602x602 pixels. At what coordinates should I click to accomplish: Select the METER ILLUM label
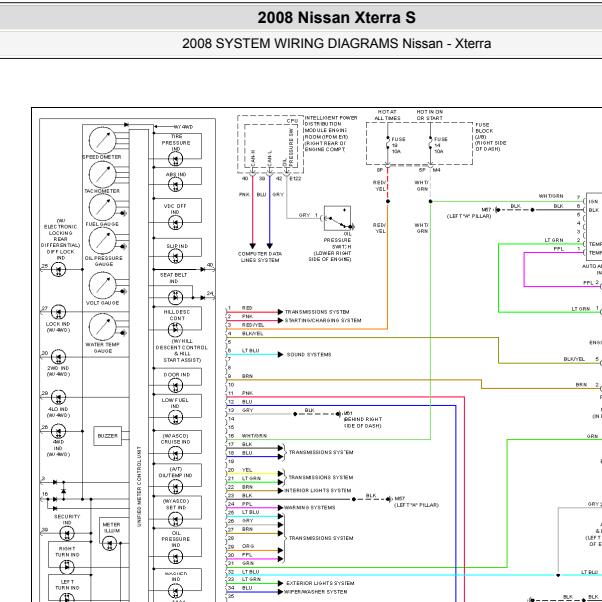111,528
